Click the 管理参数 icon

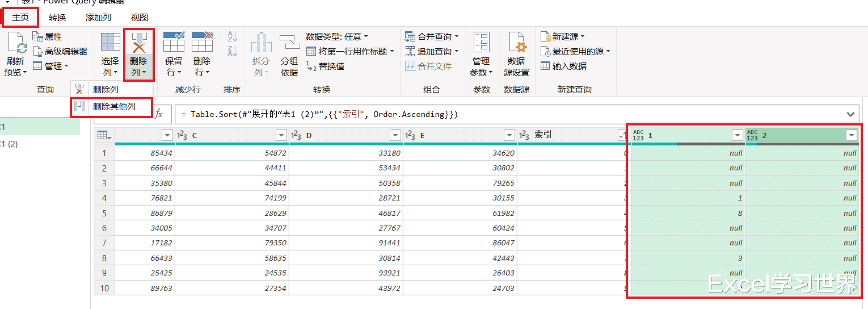482,43
